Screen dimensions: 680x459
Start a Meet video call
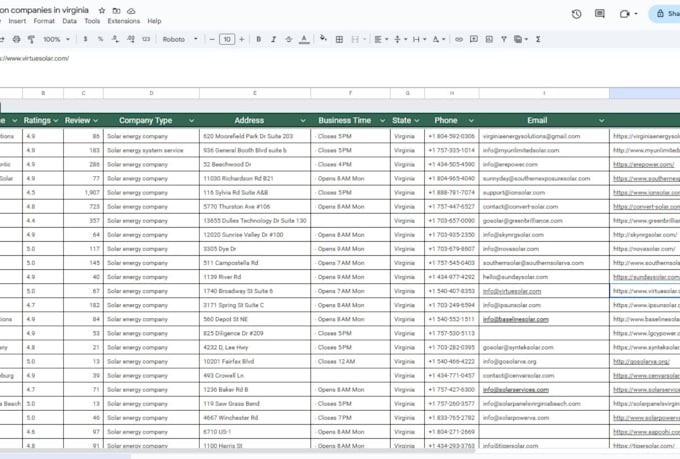624,14
